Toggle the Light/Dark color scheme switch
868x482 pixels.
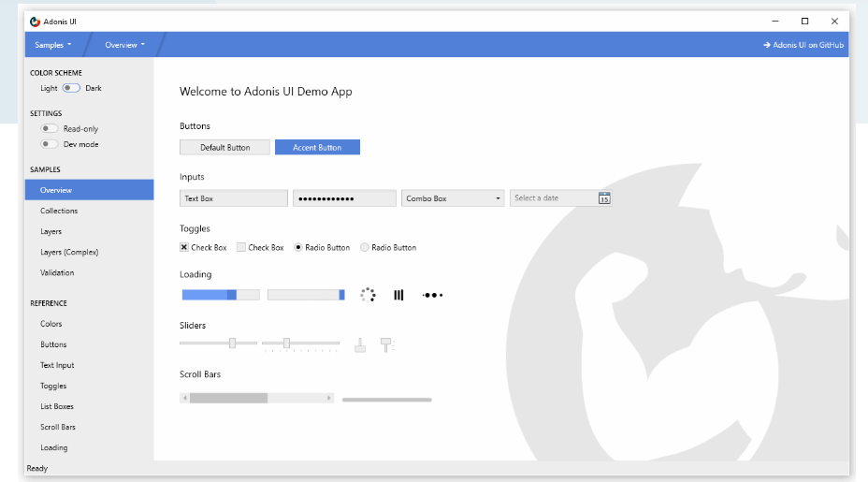[x=71, y=88]
